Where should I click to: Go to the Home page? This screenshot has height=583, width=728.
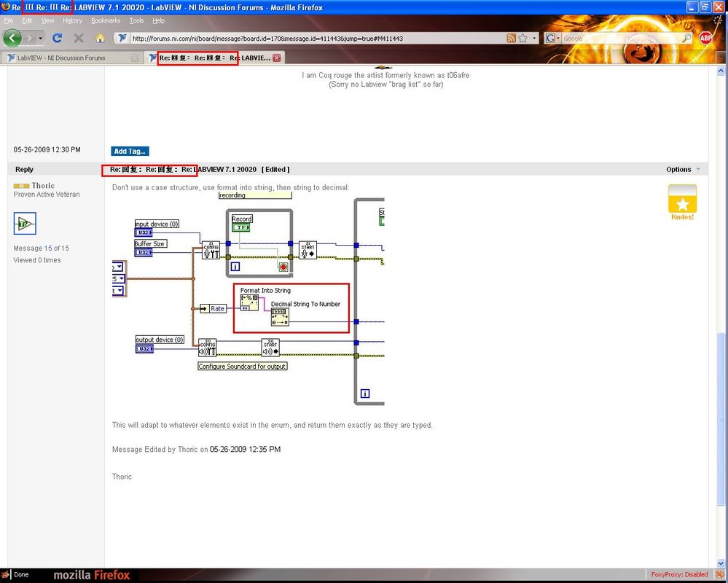click(x=101, y=38)
